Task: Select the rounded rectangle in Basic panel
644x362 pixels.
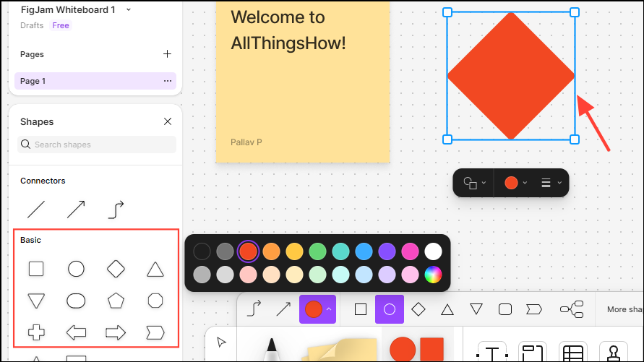Action: tap(76, 301)
